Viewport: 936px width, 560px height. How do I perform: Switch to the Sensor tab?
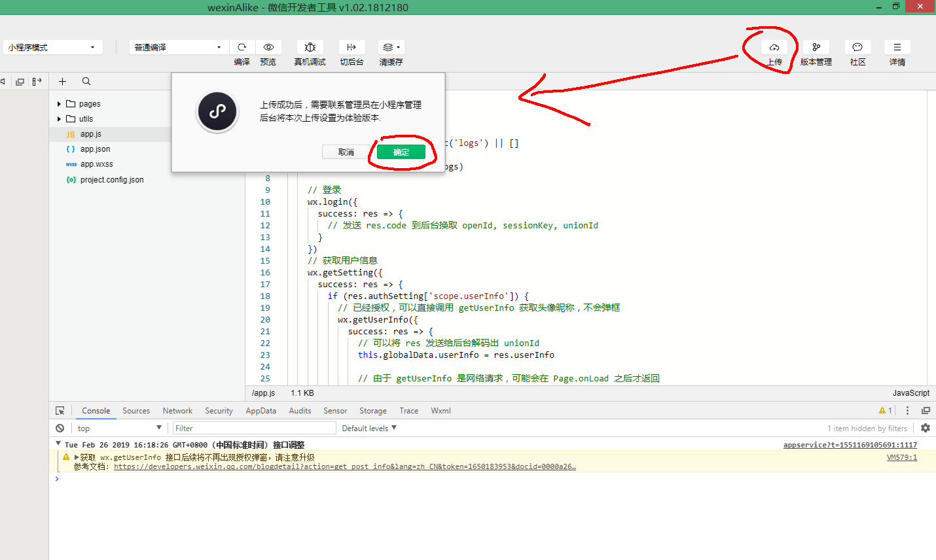click(x=335, y=411)
